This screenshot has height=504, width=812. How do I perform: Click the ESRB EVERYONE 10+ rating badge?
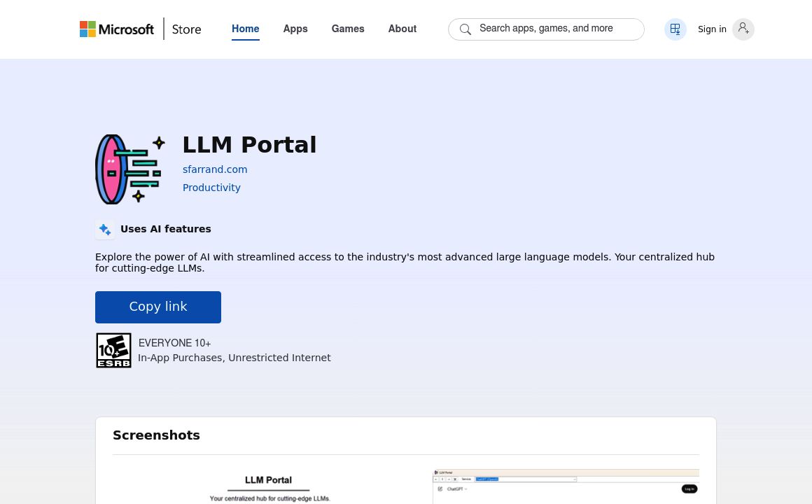click(x=113, y=350)
